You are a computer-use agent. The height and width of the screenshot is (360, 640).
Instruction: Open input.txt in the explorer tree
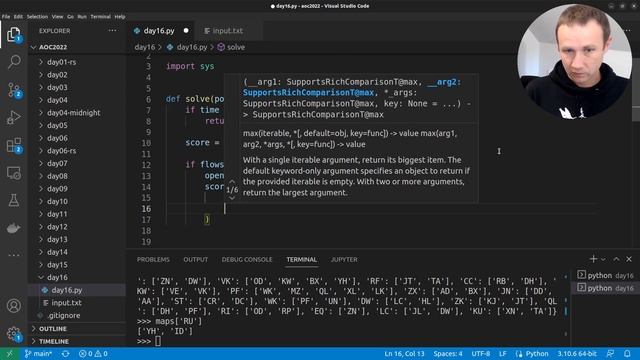[77, 303]
